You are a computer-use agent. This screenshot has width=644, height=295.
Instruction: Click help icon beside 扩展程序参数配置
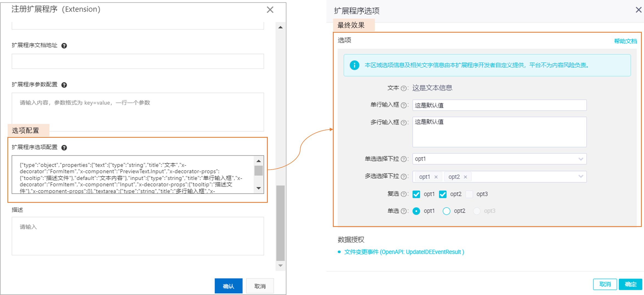[x=64, y=85]
